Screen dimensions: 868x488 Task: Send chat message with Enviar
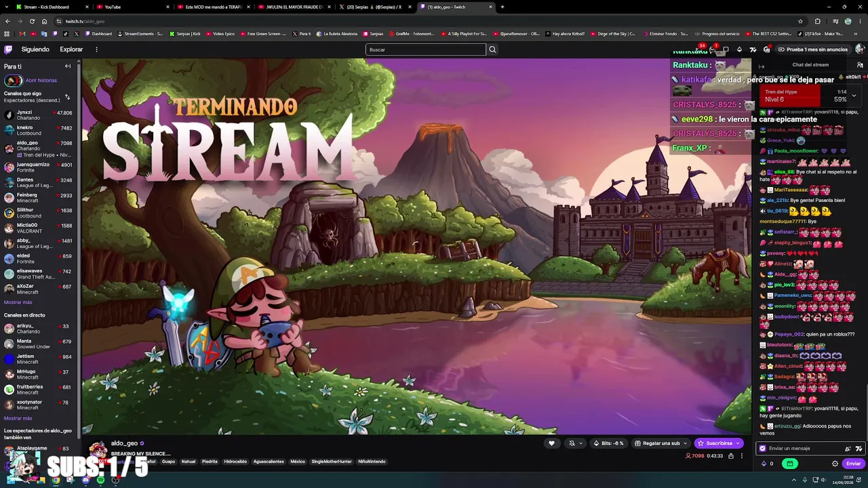[853, 464]
